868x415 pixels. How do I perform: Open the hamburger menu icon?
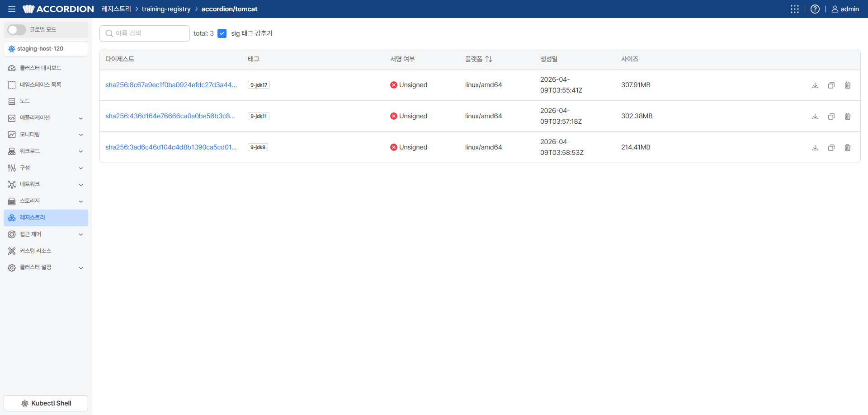[12, 9]
